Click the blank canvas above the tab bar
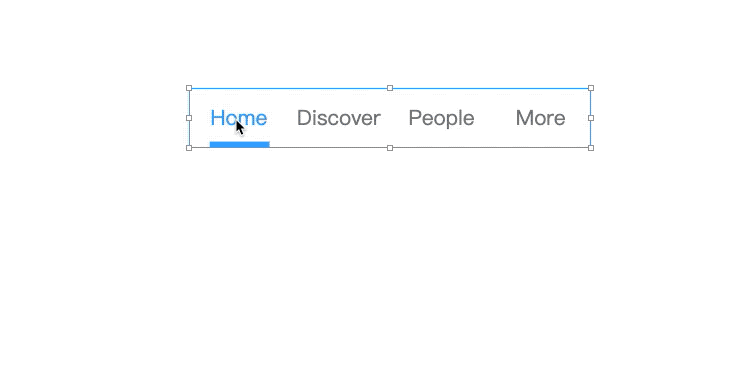The image size is (750, 385). [x=375, y=42]
